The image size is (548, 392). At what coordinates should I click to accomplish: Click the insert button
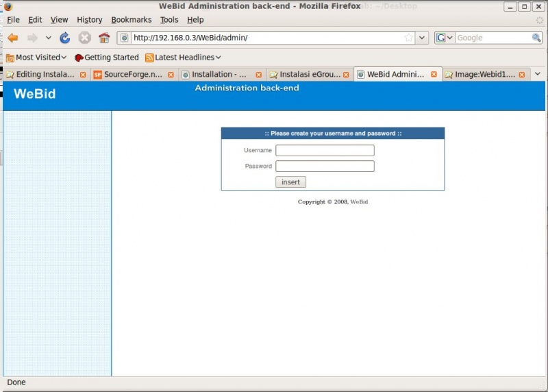click(290, 182)
